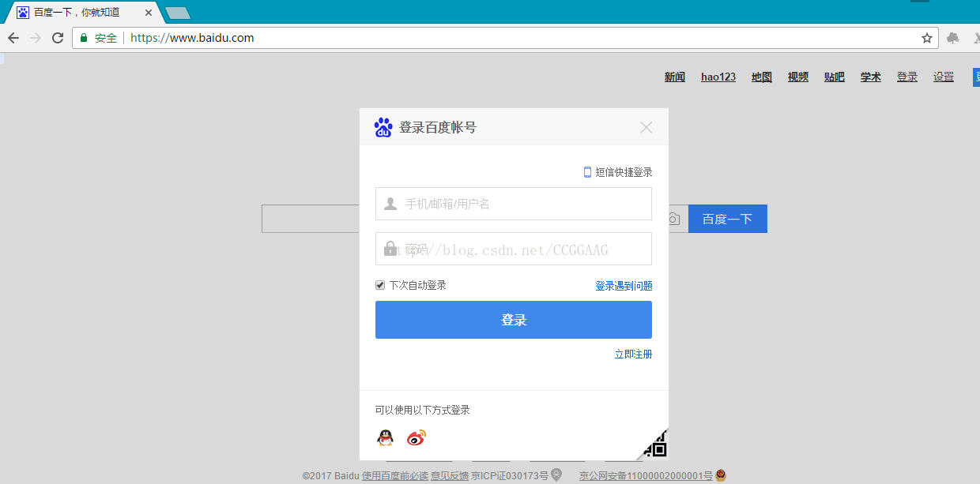Click 设置 link in top navigation

click(944, 77)
